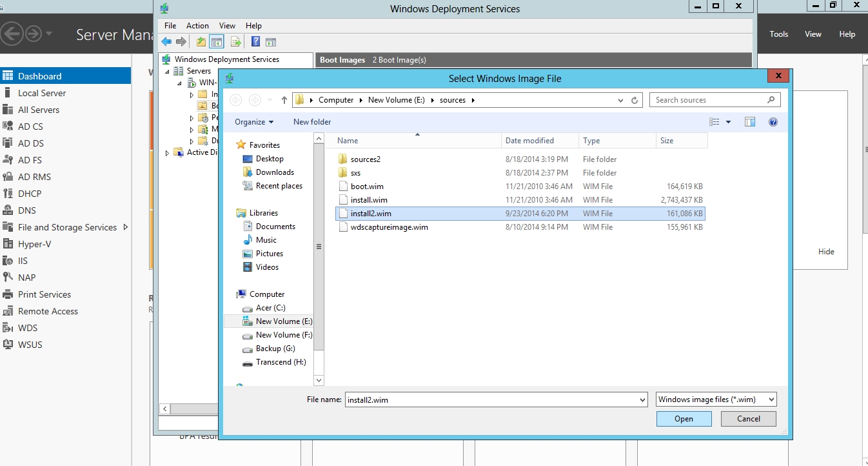Open the View menu in Windows Deployment Services

click(x=227, y=26)
